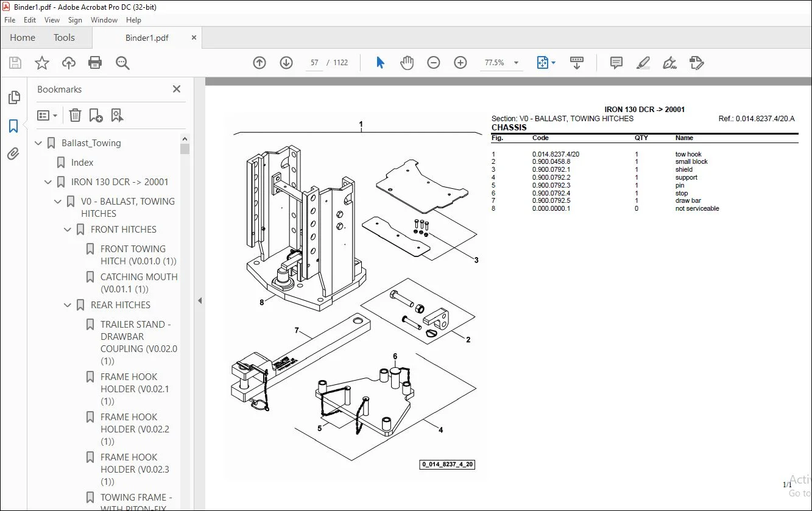Switch to the Home tab
Viewport: 812px width, 511px height.
pos(23,38)
